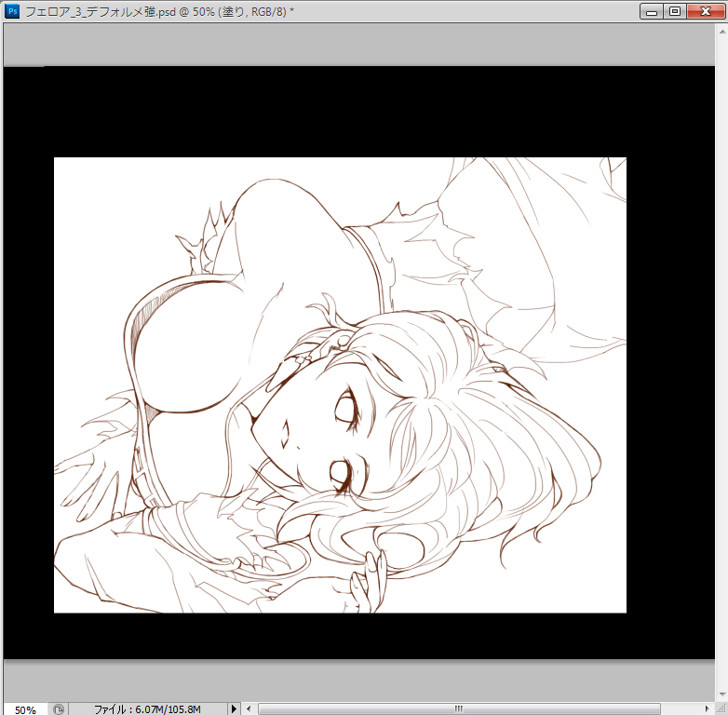Maximize the document window
Image resolution: width=728 pixels, height=715 pixels.
point(675,11)
